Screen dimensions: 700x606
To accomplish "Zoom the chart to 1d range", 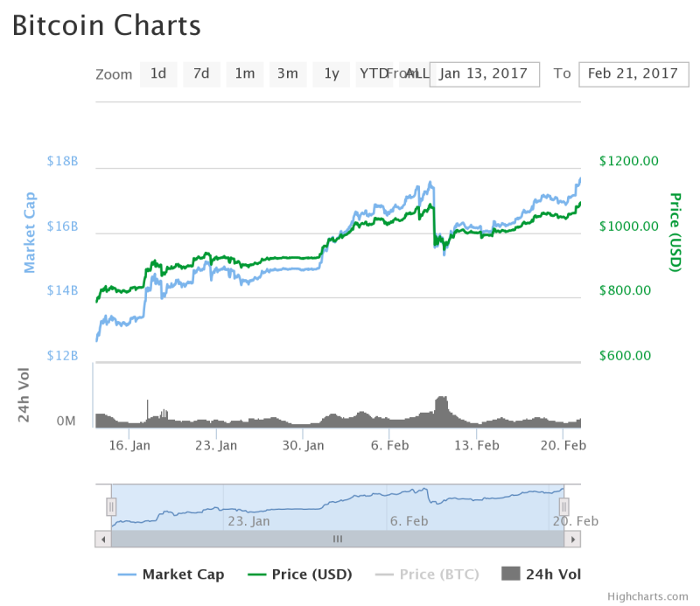I will point(158,74).
